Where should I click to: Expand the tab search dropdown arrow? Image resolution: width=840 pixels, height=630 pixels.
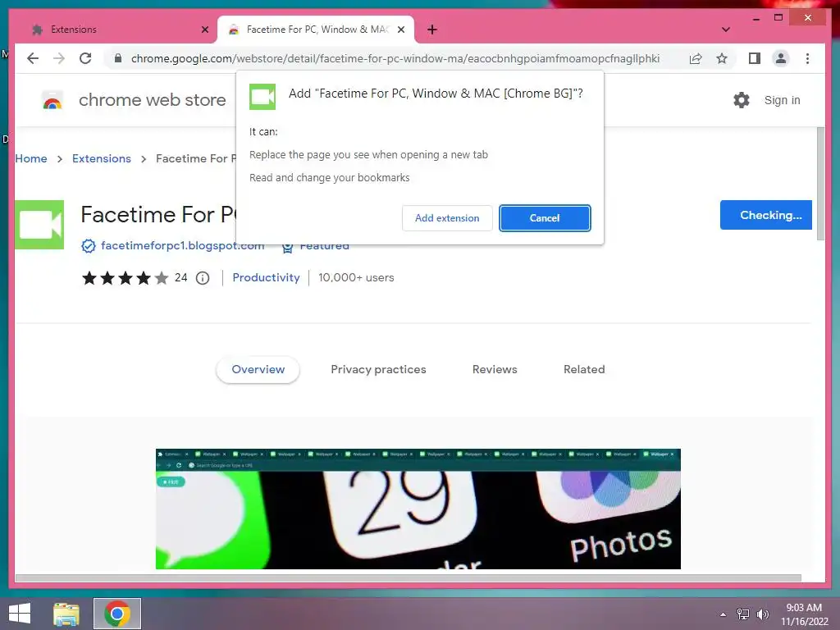726,30
